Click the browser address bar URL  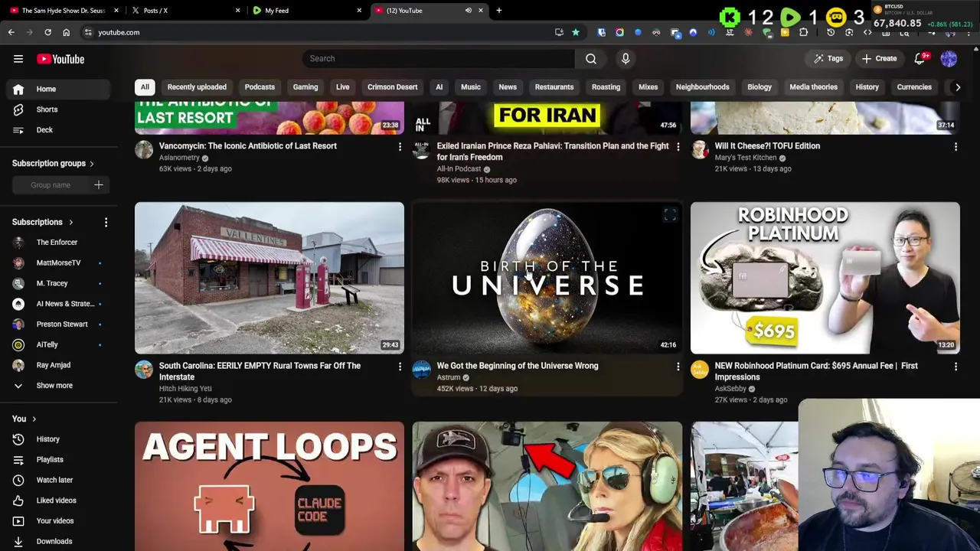point(119,32)
